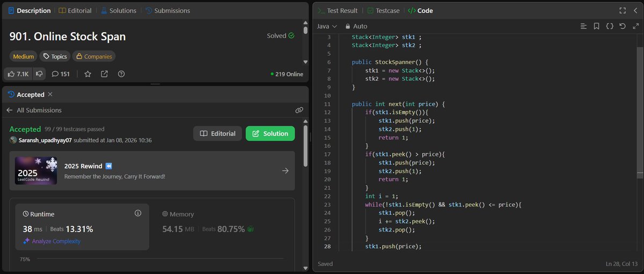Viewport: 644px width, 274px height.
Task: Copy the submission link chain icon
Action: [299, 110]
